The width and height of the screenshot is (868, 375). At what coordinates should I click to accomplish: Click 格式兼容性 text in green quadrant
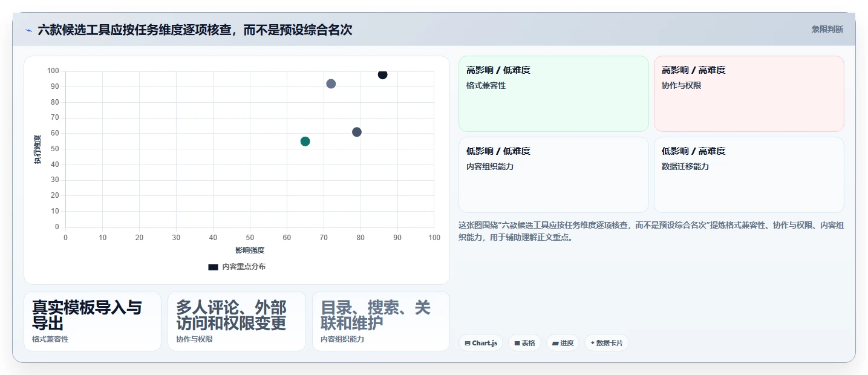pos(486,85)
